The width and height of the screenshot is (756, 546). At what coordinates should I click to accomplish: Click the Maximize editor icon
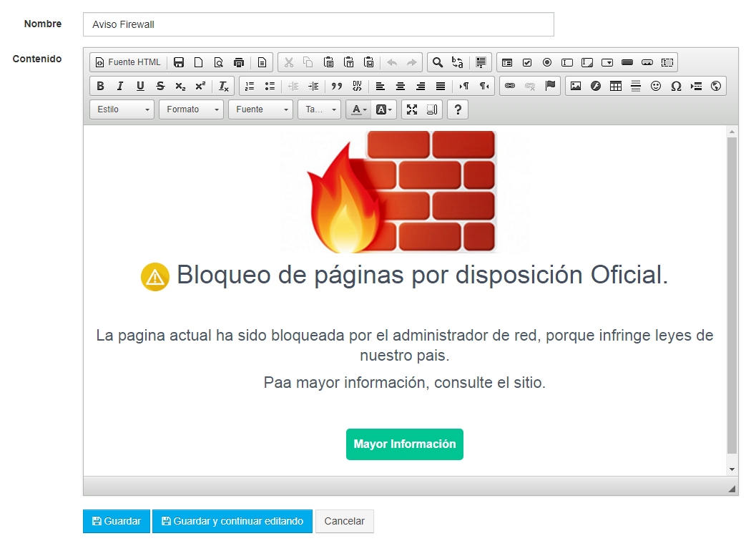[x=411, y=109]
